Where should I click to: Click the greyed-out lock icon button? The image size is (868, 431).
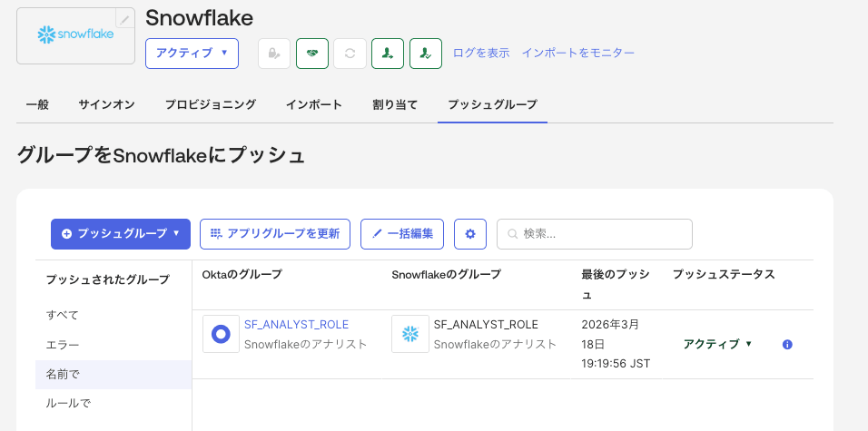[x=273, y=54]
